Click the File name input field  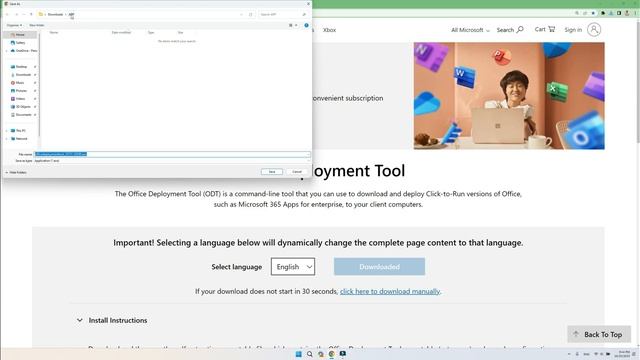[x=172, y=154]
